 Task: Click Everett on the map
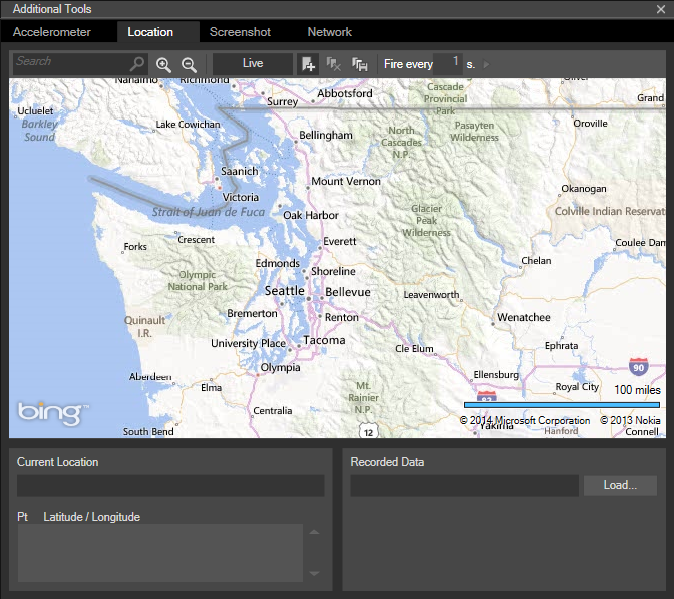click(340, 241)
